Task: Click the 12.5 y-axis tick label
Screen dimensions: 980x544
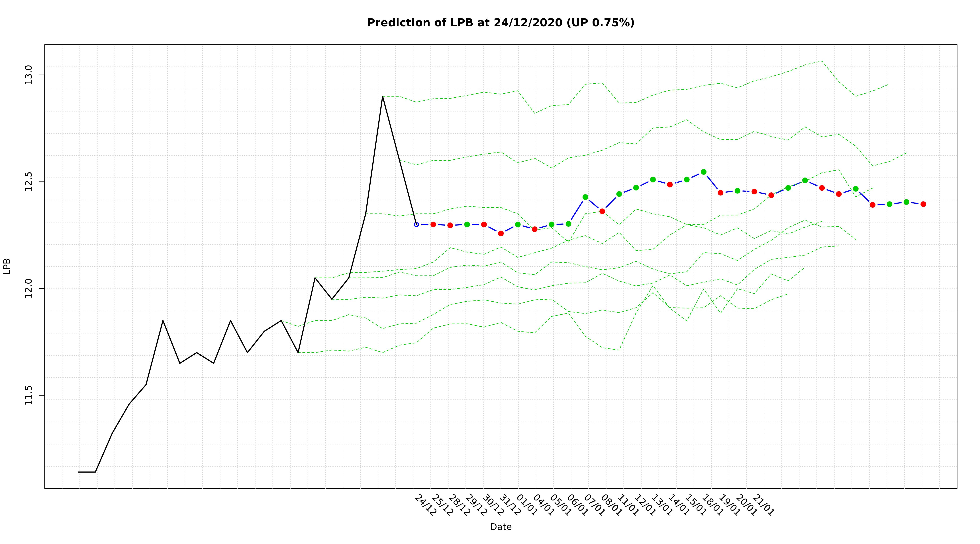Action: [x=28, y=182]
